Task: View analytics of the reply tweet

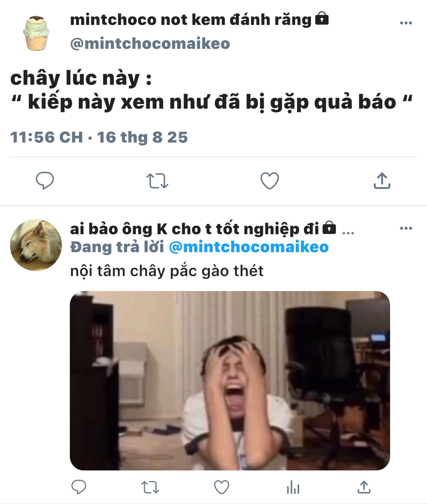Action: coord(293,487)
